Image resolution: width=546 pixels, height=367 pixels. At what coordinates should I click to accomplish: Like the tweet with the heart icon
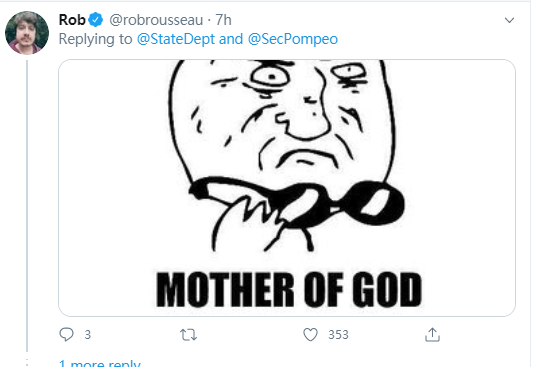tap(310, 335)
